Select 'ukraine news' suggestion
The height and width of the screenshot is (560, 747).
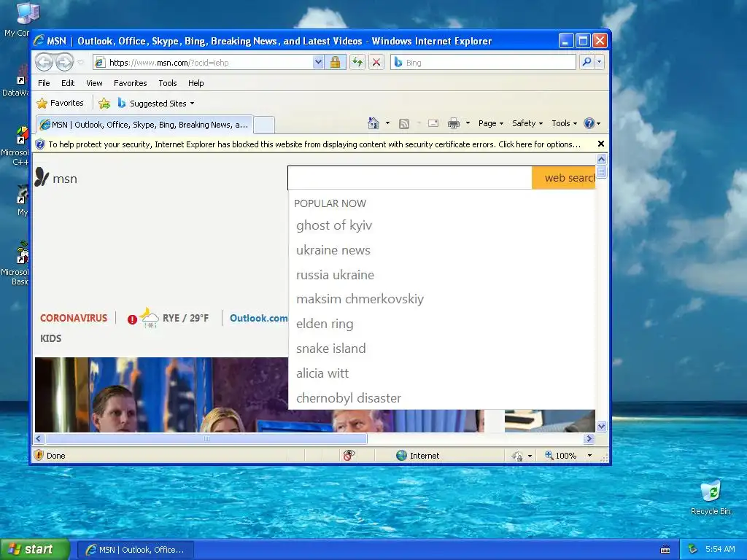coord(333,250)
